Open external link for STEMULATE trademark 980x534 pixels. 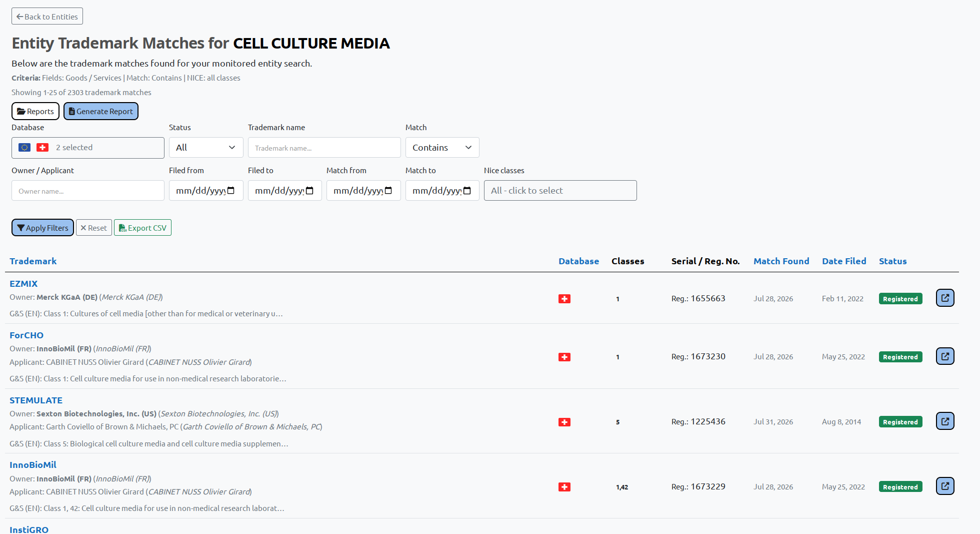tap(945, 421)
